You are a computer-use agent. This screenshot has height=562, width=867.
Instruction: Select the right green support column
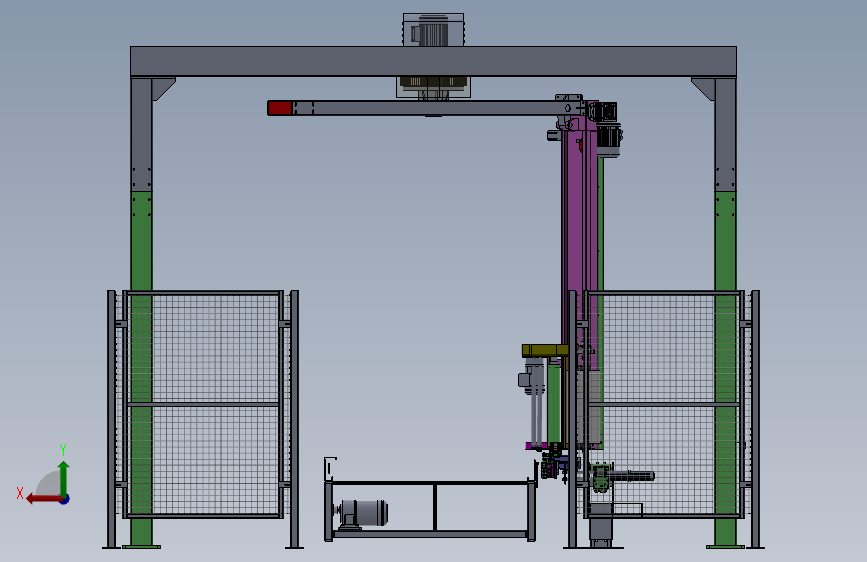click(x=725, y=368)
